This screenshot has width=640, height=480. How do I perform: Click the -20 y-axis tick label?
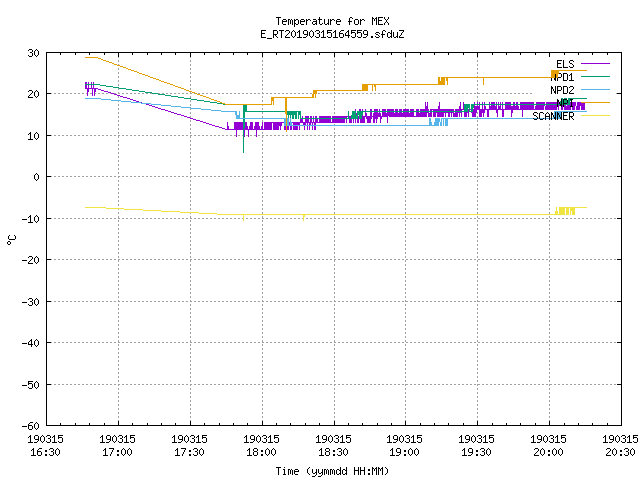click(x=31, y=260)
